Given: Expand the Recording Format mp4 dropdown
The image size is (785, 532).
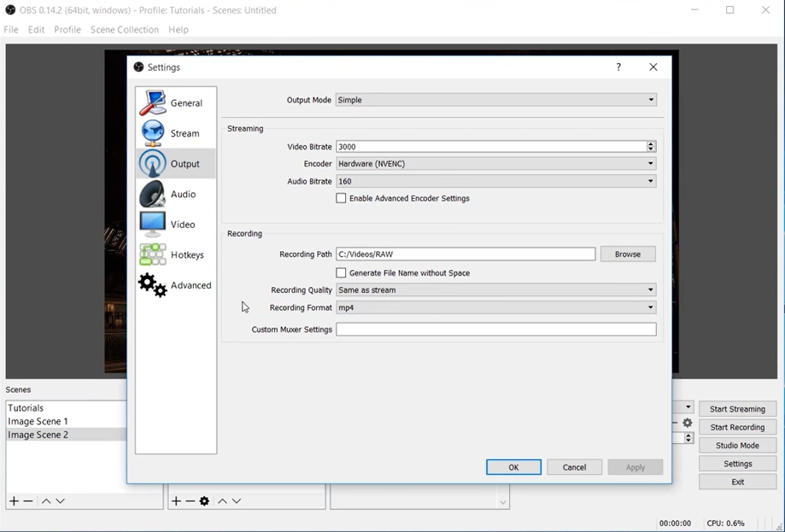Looking at the screenshot, I should pyautogui.click(x=495, y=307).
